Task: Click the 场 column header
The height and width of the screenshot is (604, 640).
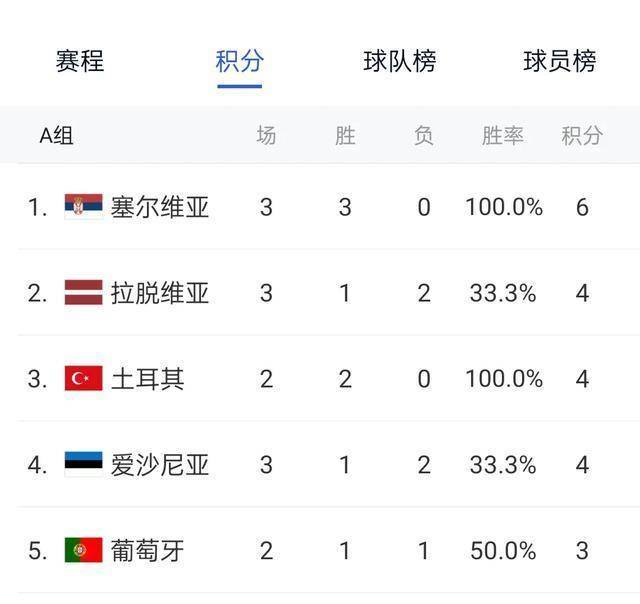Action: click(266, 136)
